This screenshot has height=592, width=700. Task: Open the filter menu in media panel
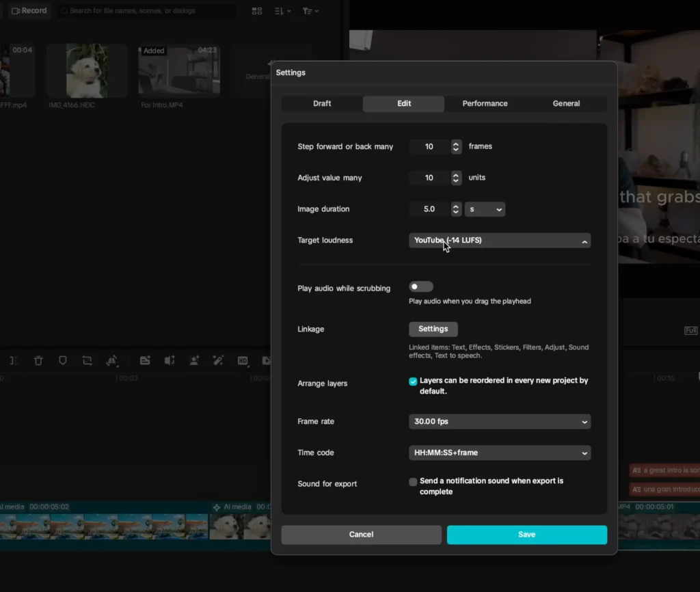click(x=310, y=11)
